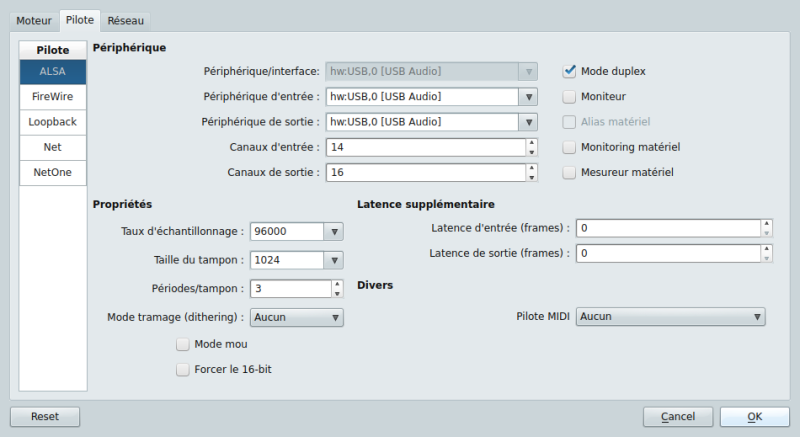Switch to the Moteur tab
Viewport: 800px width, 437px height.
pos(34,20)
